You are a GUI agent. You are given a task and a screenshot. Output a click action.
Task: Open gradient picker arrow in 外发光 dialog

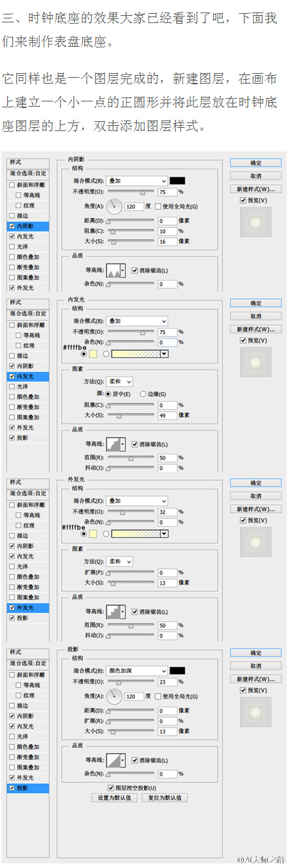(x=163, y=533)
